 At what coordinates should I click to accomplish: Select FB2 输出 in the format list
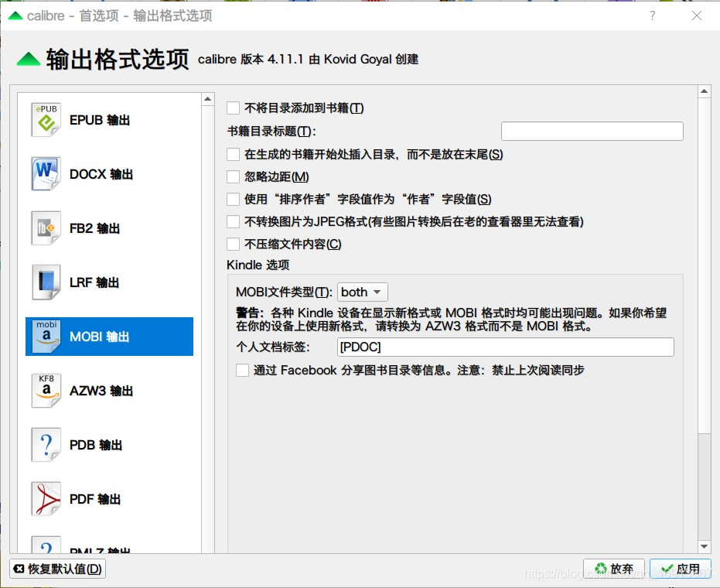(109, 228)
